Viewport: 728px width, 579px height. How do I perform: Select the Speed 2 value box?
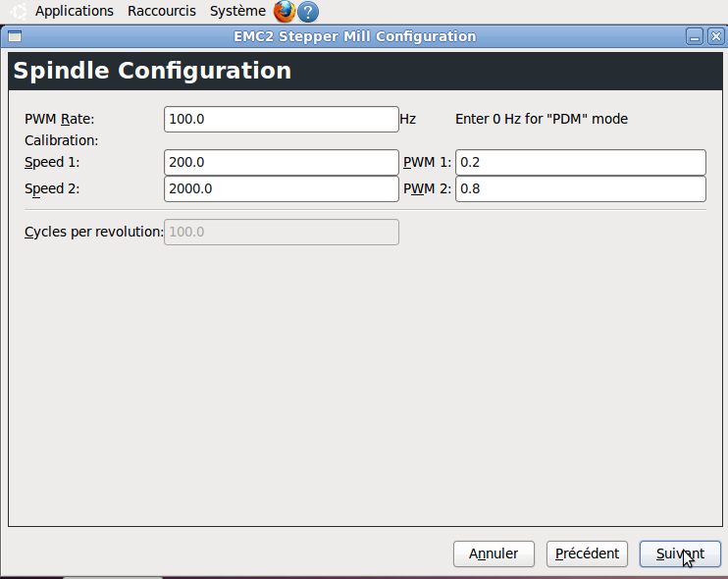pos(282,189)
